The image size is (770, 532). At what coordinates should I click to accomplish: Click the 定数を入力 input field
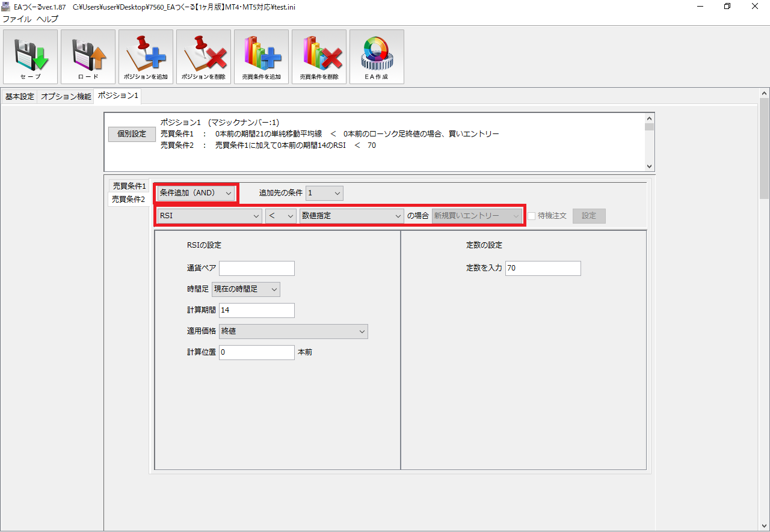coord(543,268)
